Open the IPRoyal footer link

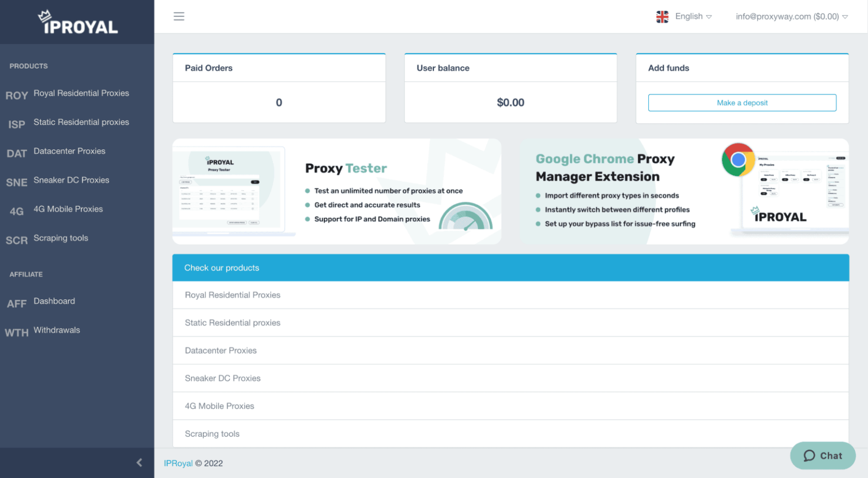tap(178, 463)
